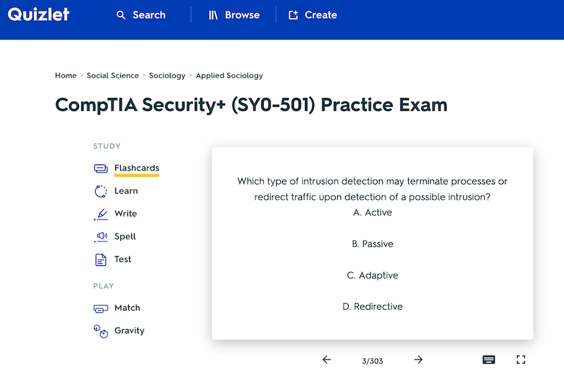Click the Flashcards study mode icon
Viewport: 564px width, 392px height.
click(x=101, y=168)
